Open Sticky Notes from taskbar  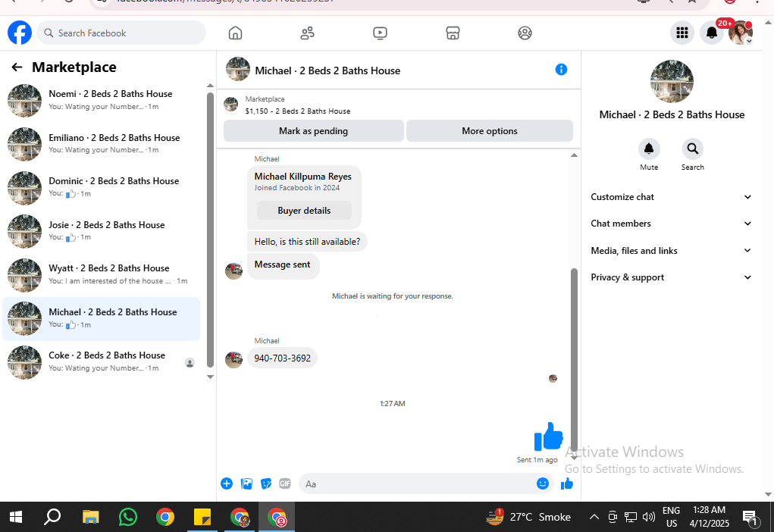click(202, 517)
